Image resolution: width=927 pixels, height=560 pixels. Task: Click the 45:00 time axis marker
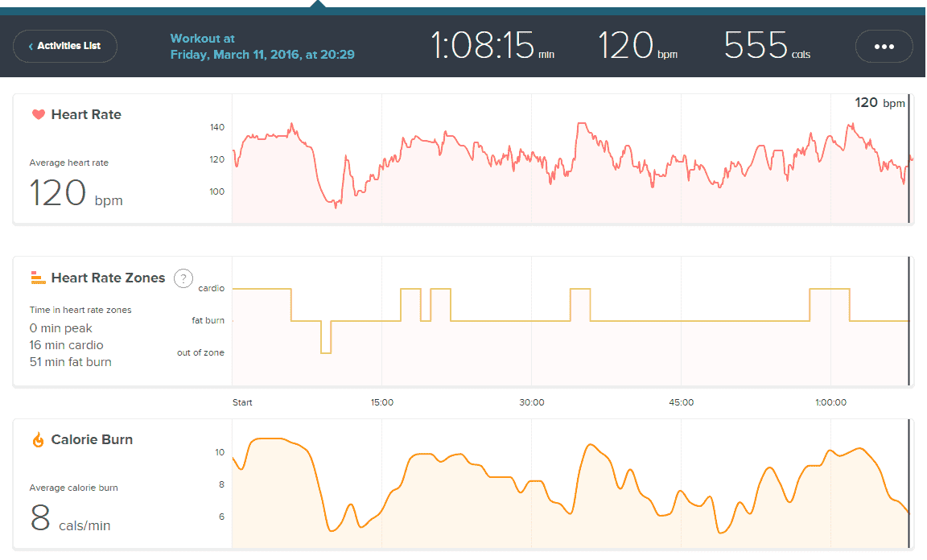681,402
